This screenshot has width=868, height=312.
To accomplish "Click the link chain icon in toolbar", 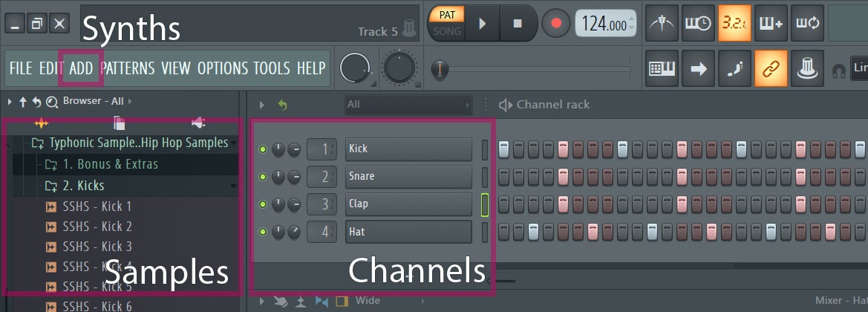I will click(770, 70).
